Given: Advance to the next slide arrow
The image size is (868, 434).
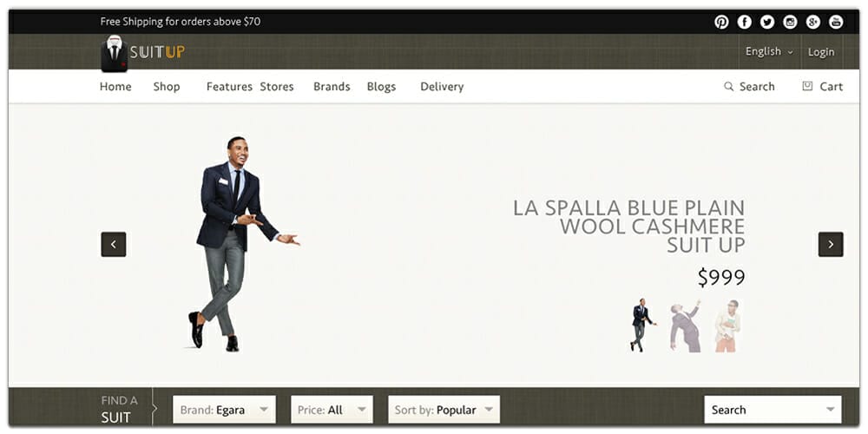Looking at the screenshot, I should pyautogui.click(x=831, y=245).
